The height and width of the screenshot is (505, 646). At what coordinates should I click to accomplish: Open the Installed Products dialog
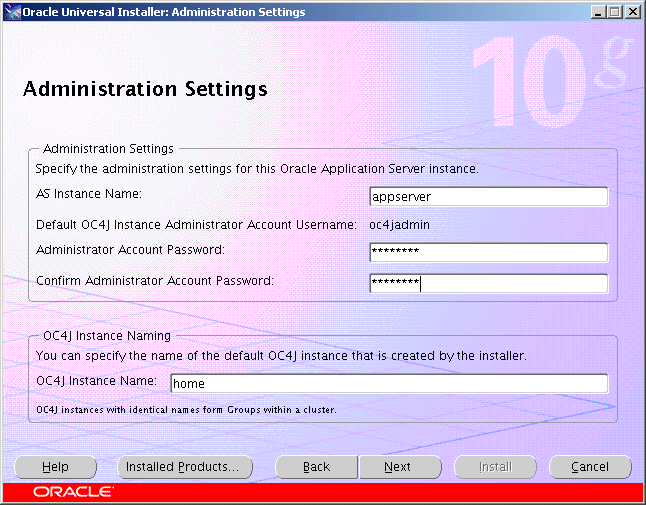point(185,467)
